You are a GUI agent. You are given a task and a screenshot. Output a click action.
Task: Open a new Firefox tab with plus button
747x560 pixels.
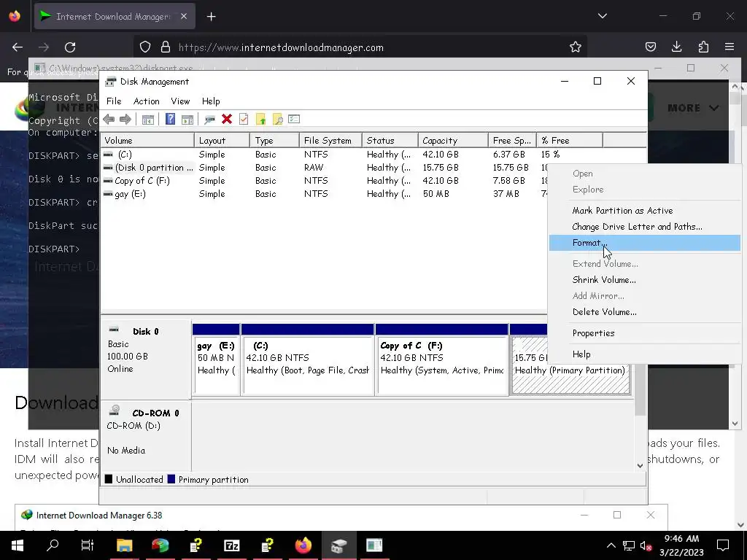pyautogui.click(x=211, y=17)
